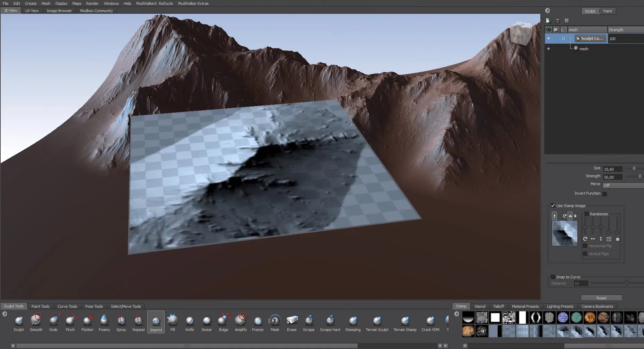The width and height of the screenshot is (644, 349).
Task: Select the Sculpt tool
Action: (x=19, y=323)
